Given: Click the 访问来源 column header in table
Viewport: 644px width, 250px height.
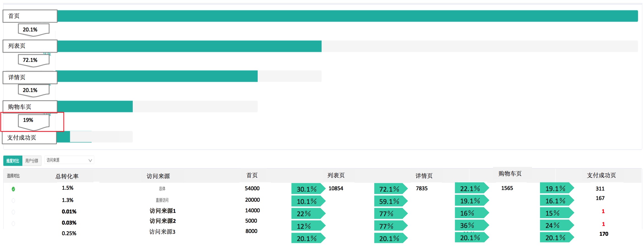Looking at the screenshot, I should click(x=158, y=176).
